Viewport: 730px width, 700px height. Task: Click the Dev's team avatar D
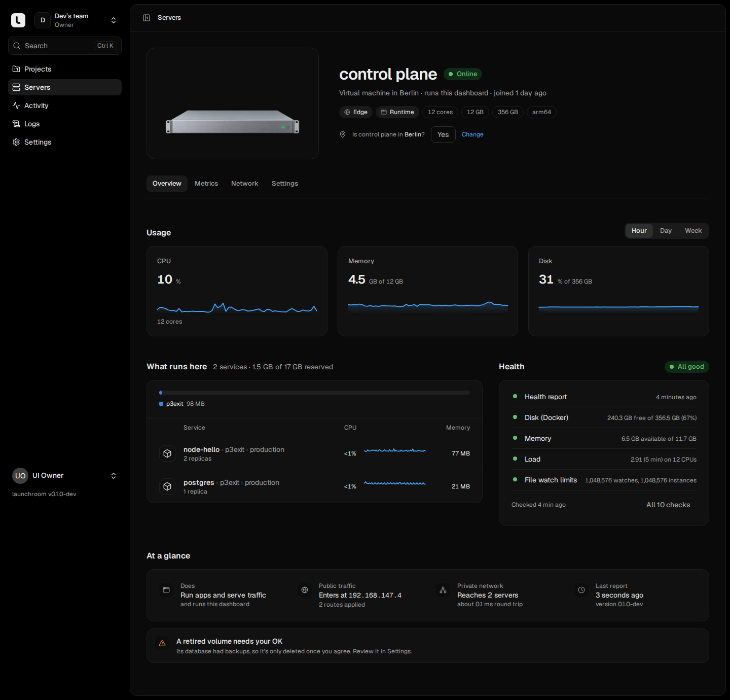[x=43, y=20]
